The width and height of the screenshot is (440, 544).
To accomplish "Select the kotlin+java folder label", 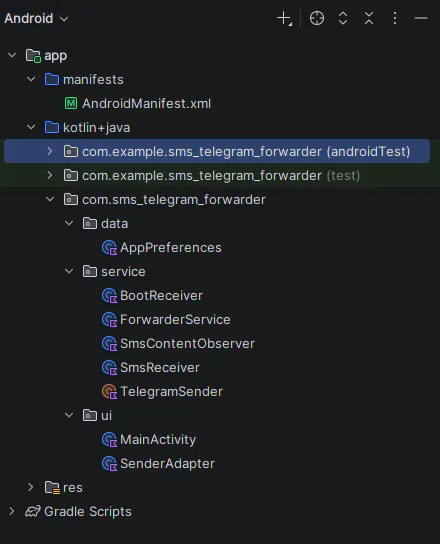I will click(x=96, y=128).
